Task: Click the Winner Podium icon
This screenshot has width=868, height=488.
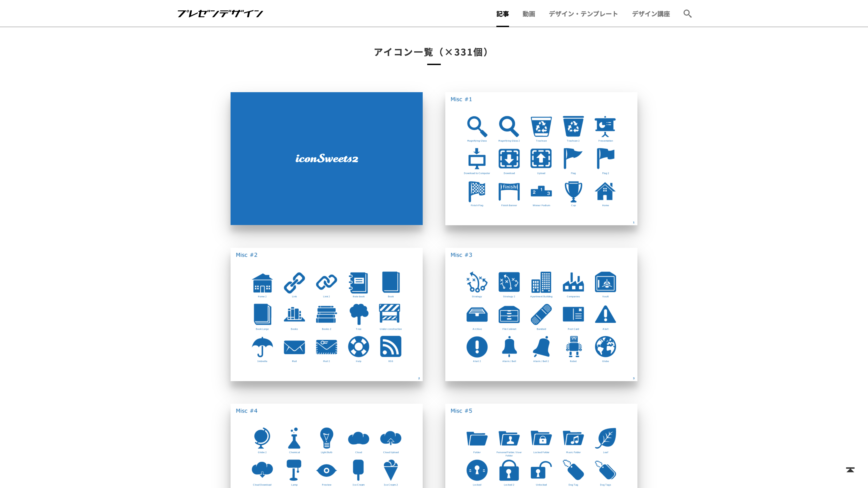Action: [x=541, y=191]
